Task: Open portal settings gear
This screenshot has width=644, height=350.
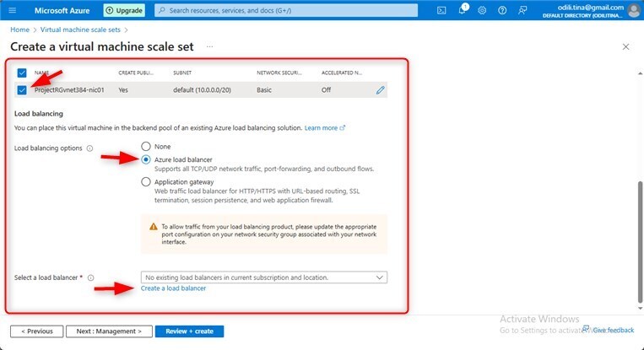Action: click(x=482, y=10)
